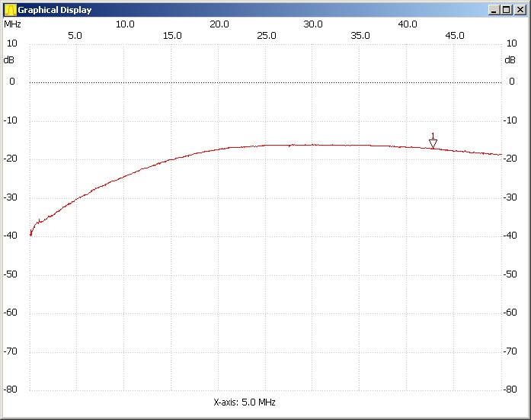Click the MHz unit label at top left
531x420 pixels.
click(12, 24)
